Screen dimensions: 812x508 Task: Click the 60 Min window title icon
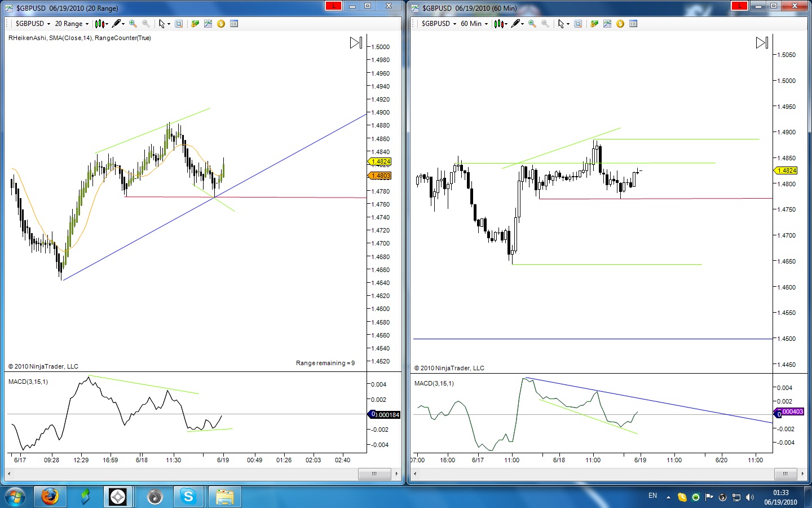point(415,8)
